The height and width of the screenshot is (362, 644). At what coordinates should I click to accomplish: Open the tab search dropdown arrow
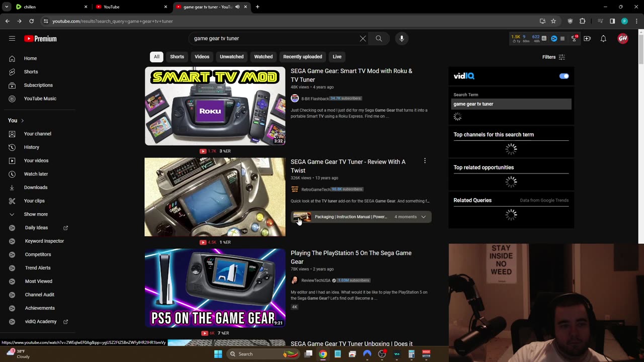coord(7,7)
